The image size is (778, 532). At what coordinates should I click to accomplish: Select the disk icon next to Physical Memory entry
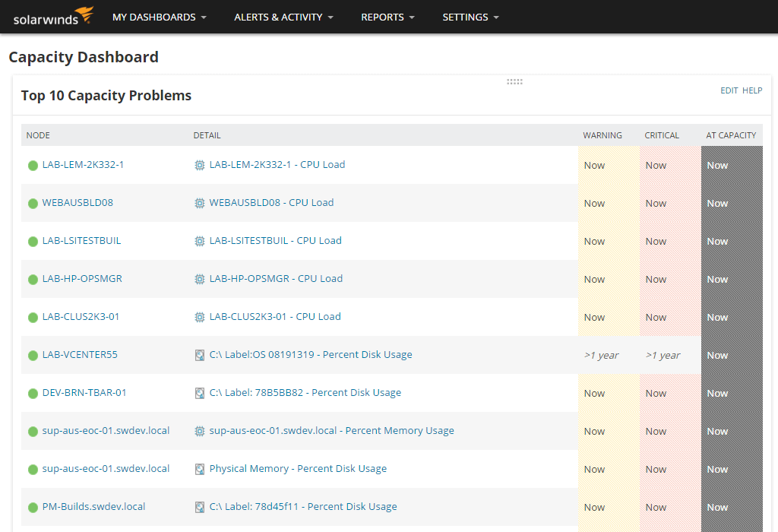tap(199, 469)
